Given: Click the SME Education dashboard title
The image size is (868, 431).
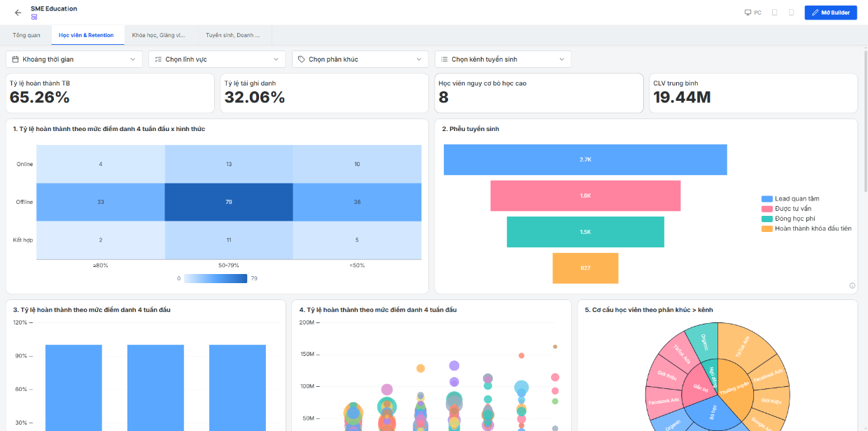Looking at the screenshot, I should pos(54,8).
